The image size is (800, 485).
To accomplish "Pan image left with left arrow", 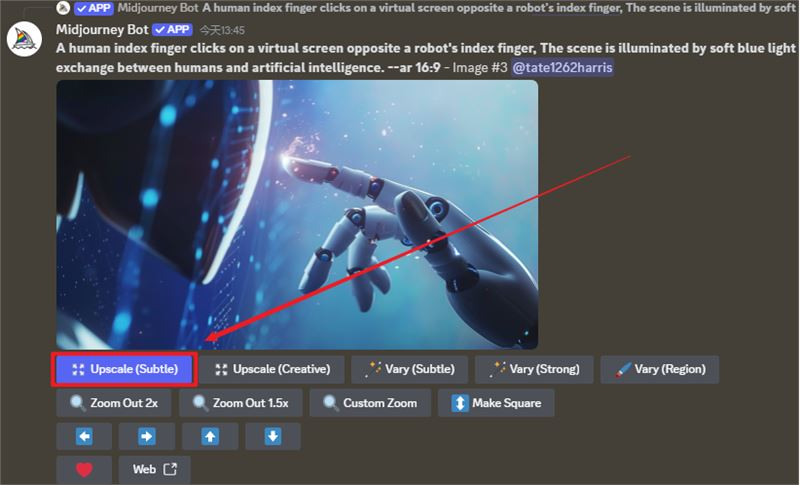I will pos(84,436).
